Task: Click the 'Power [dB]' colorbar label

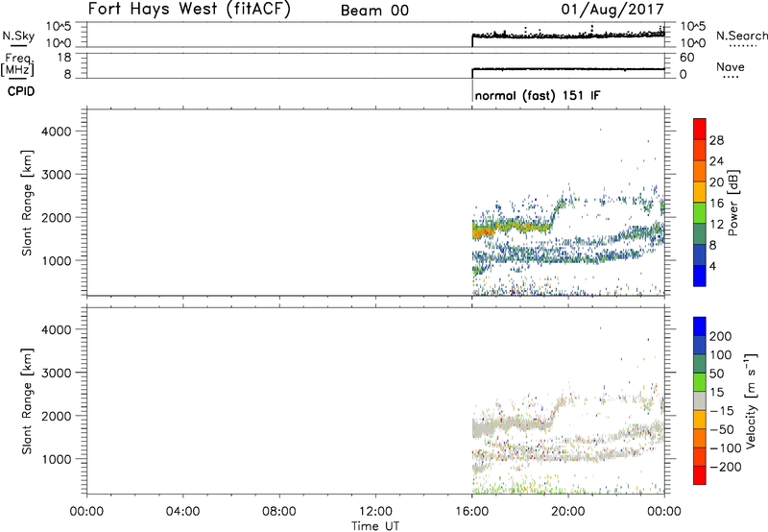Action: click(732, 203)
